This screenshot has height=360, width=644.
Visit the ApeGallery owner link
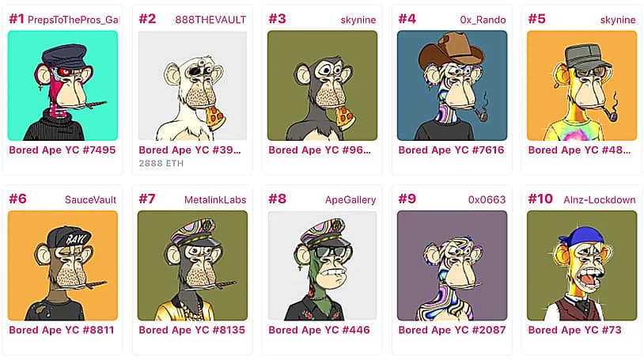pyautogui.click(x=350, y=199)
